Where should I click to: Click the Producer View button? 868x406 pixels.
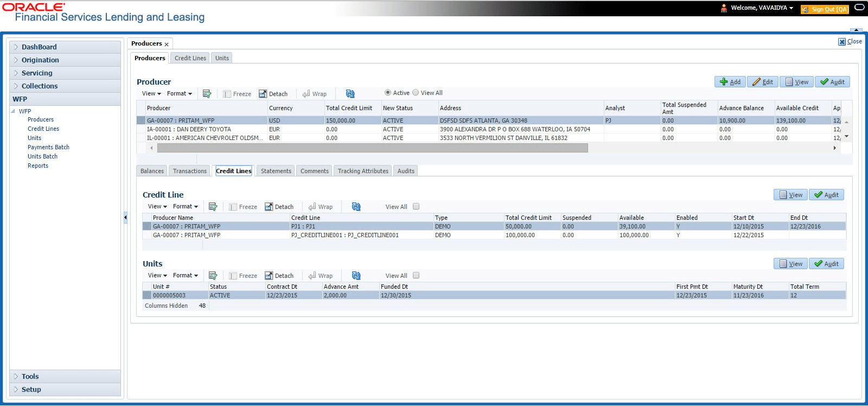[797, 82]
